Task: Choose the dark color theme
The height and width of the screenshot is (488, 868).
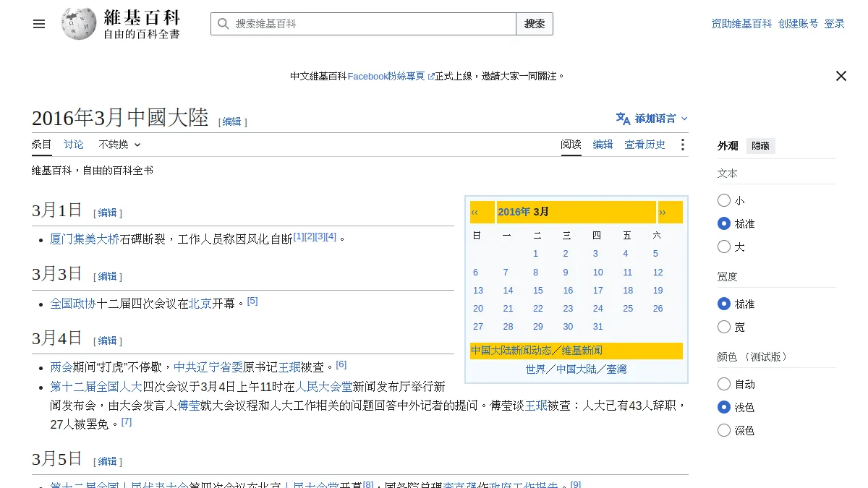Action: click(724, 430)
